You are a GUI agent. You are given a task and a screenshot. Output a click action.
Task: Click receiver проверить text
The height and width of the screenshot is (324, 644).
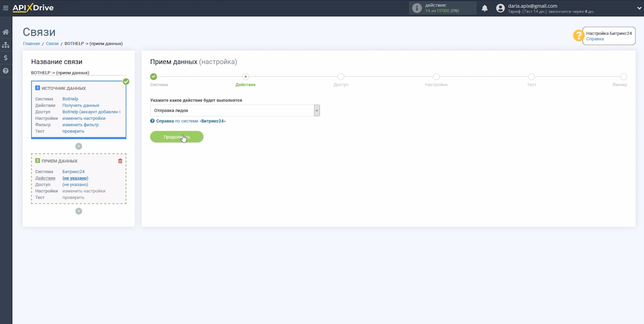(x=73, y=197)
